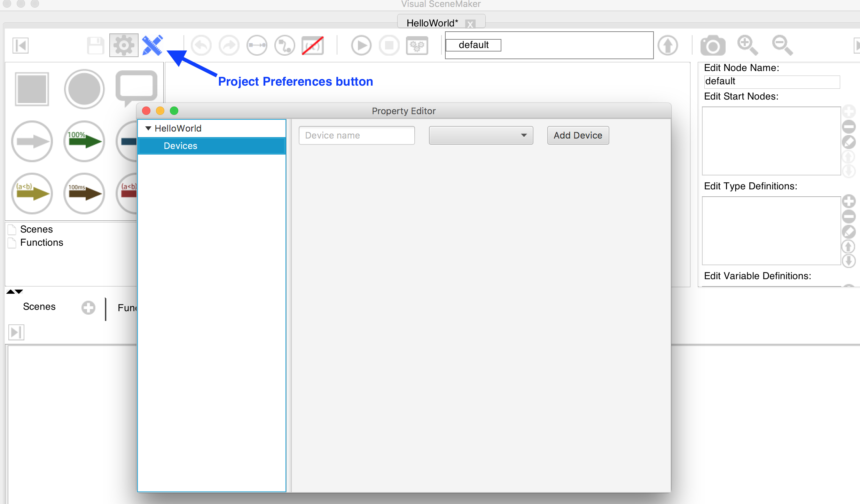Select the yellow (a<b) conditional edge
The height and width of the screenshot is (504, 860).
pos(32,193)
